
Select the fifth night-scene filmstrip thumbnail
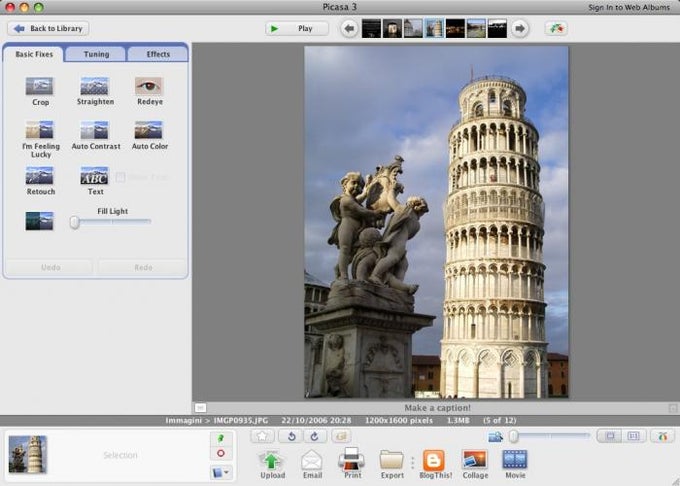pos(455,29)
